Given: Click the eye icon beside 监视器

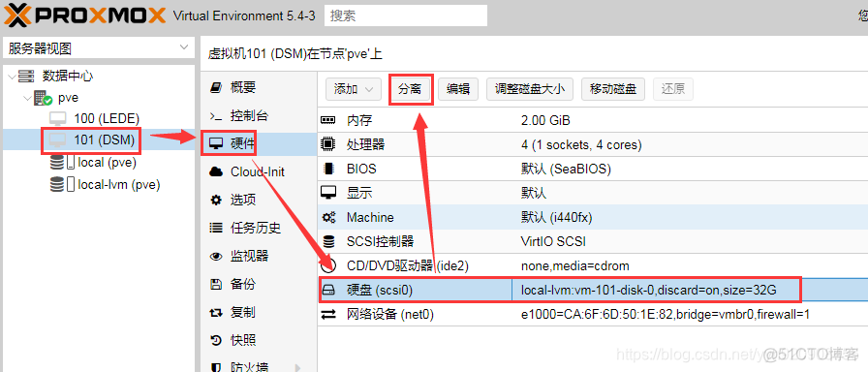Looking at the screenshot, I should [x=216, y=256].
